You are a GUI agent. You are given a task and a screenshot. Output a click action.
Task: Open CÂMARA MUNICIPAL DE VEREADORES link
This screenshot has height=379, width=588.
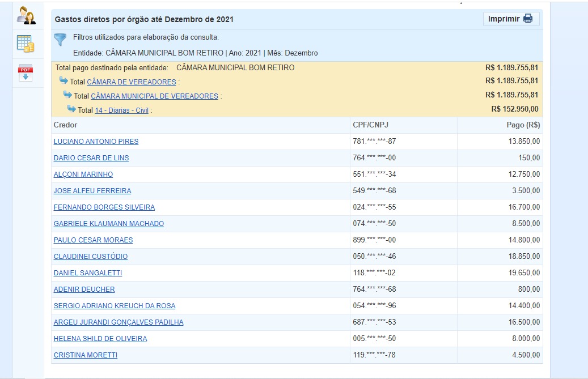pos(154,96)
